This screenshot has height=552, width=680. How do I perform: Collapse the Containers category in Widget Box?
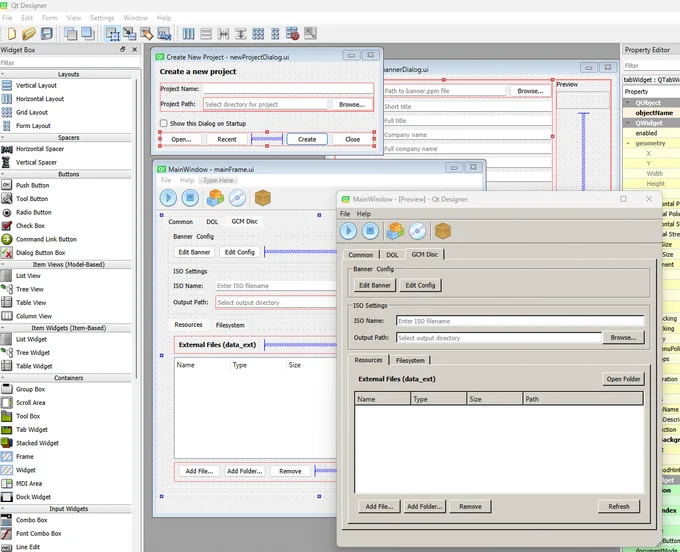tap(3, 378)
